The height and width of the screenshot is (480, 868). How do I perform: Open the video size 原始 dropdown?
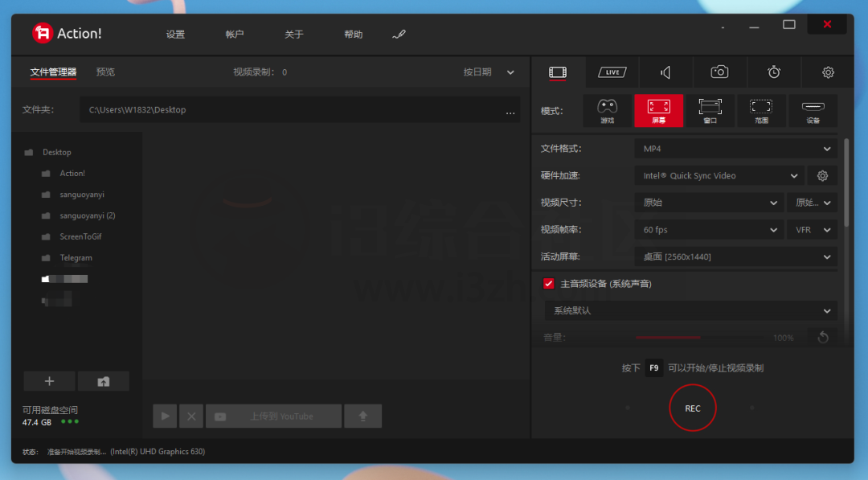(709, 203)
